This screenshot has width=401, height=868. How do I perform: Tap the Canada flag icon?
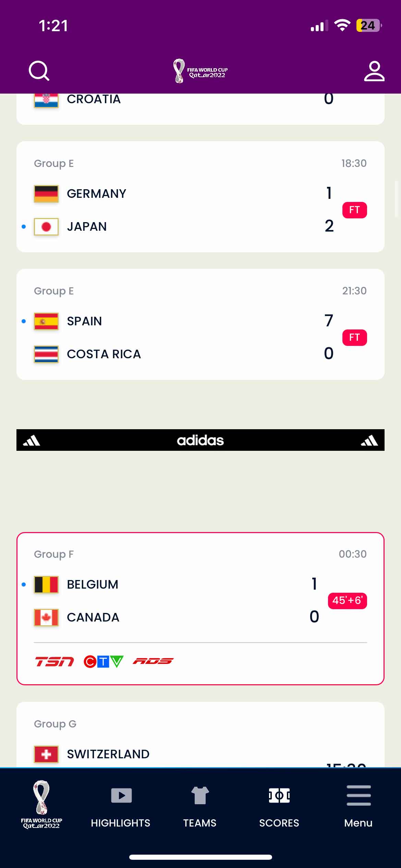[46, 617]
